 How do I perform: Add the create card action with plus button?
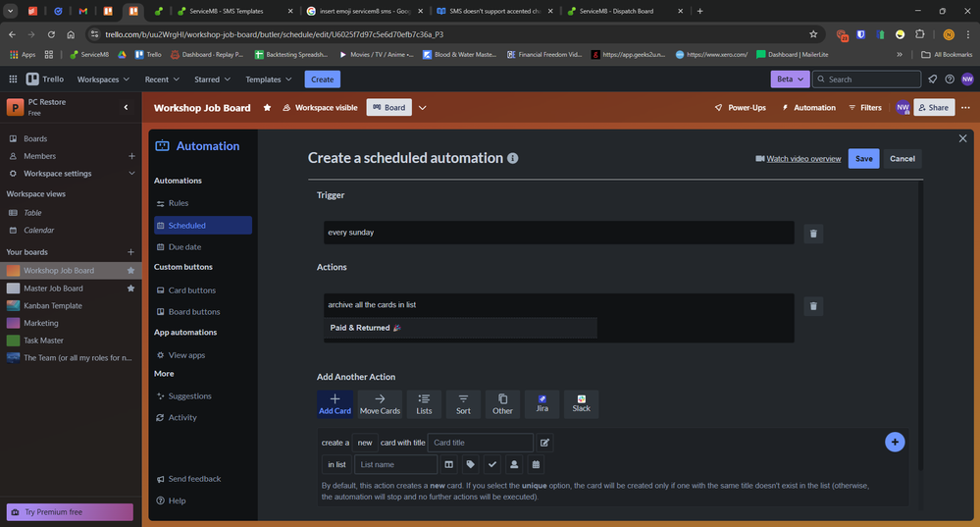click(x=895, y=442)
